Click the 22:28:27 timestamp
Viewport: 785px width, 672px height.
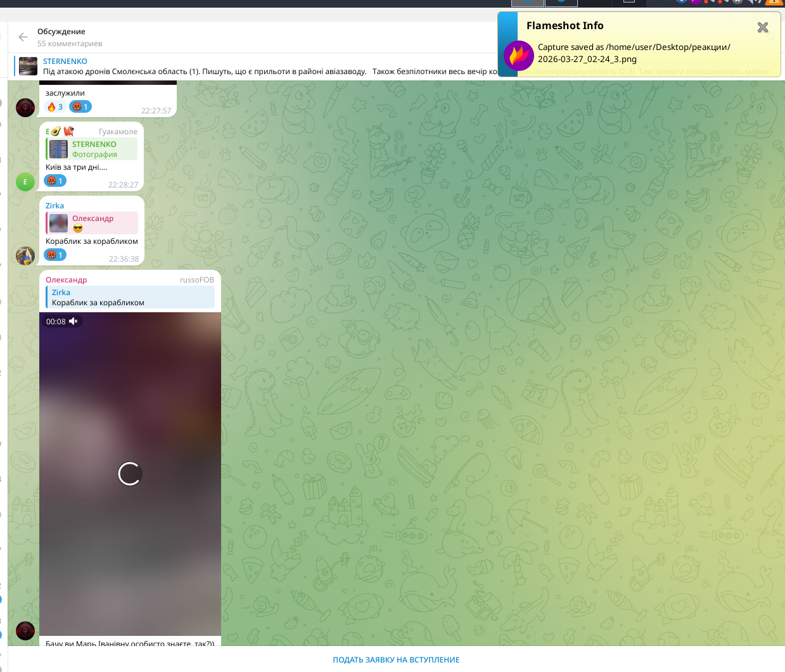[x=123, y=185]
